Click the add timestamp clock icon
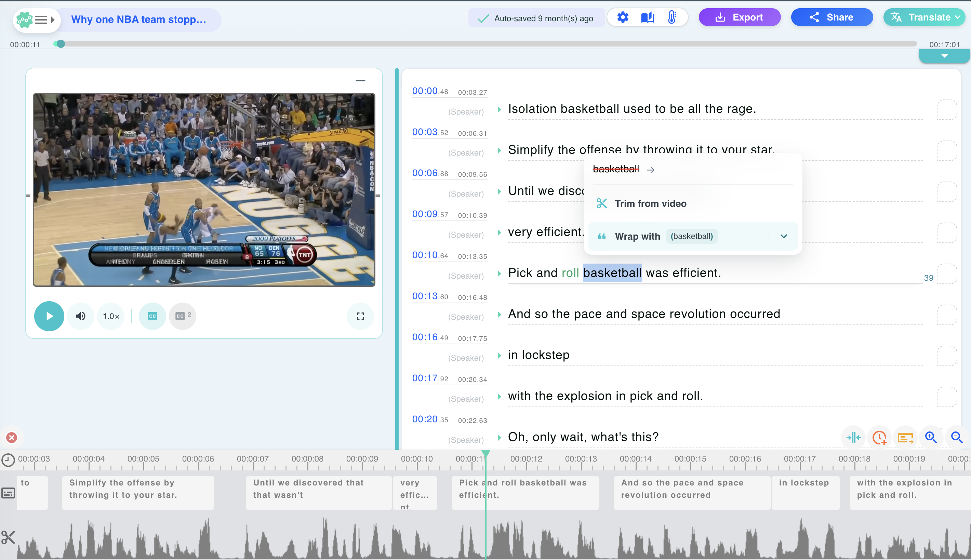This screenshot has width=971, height=560. click(879, 437)
